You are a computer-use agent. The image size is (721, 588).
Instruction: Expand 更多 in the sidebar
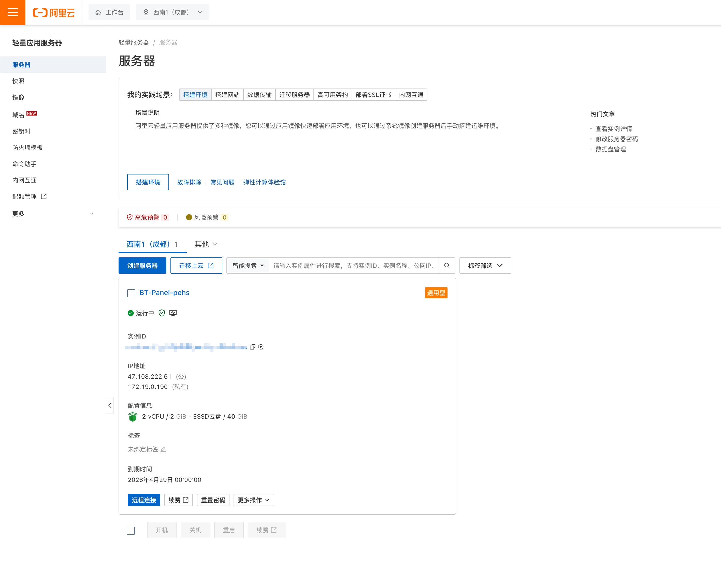point(53,214)
